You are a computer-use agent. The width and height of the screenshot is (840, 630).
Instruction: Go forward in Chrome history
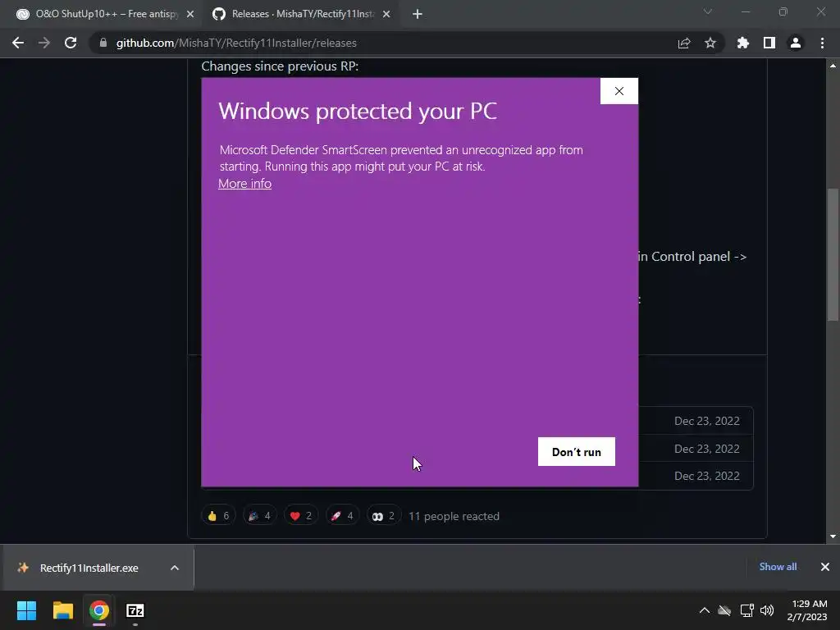point(44,43)
